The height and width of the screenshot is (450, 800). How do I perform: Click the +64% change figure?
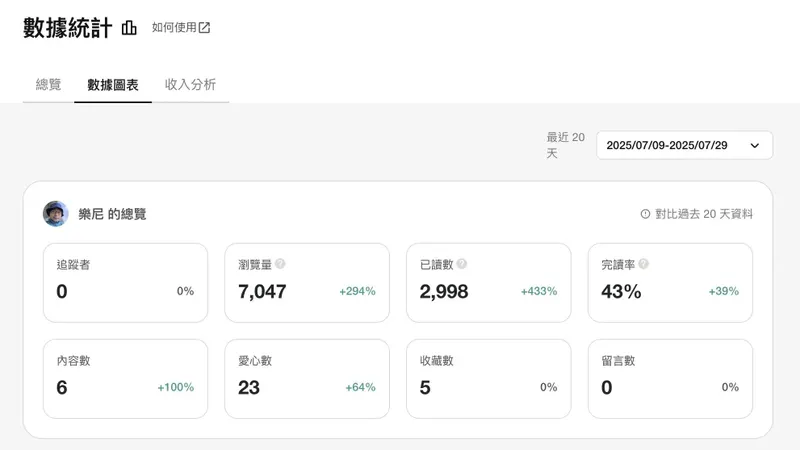[360, 387]
